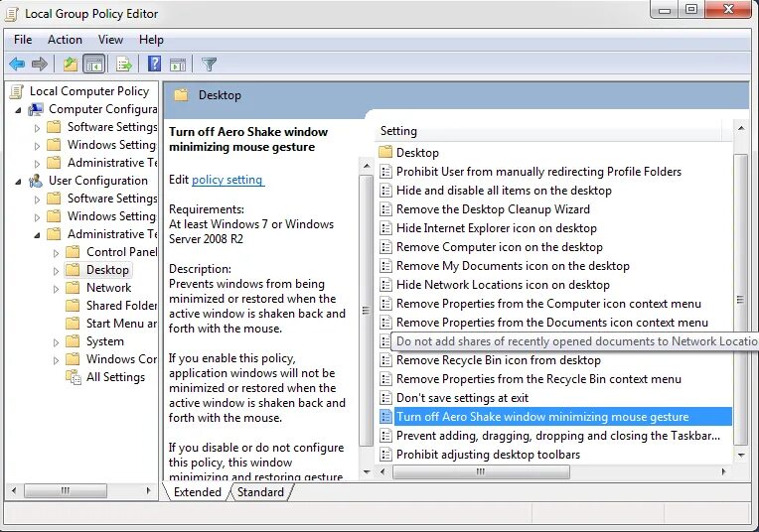
Task: Select Remove Properties from the Documents icon context menu
Action: [552, 323]
